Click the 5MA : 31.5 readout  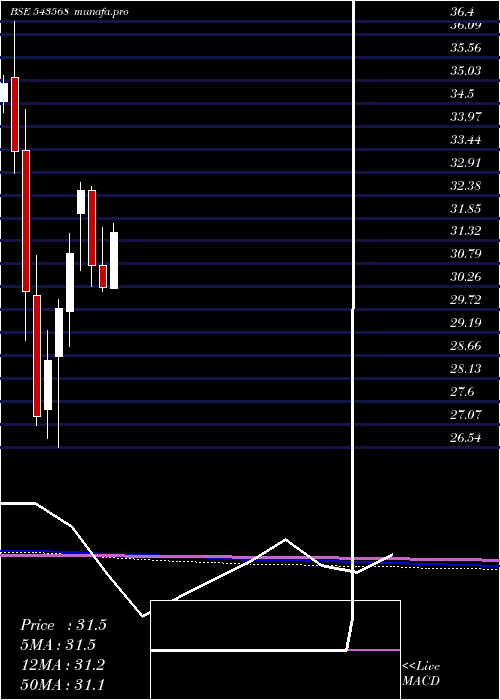click(58, 645)
